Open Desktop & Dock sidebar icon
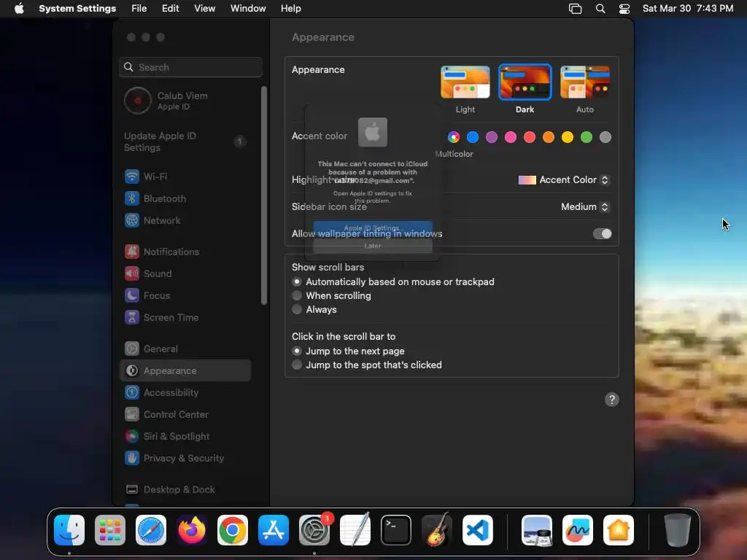This screenshot has width=747, height=560. [132, 489]
